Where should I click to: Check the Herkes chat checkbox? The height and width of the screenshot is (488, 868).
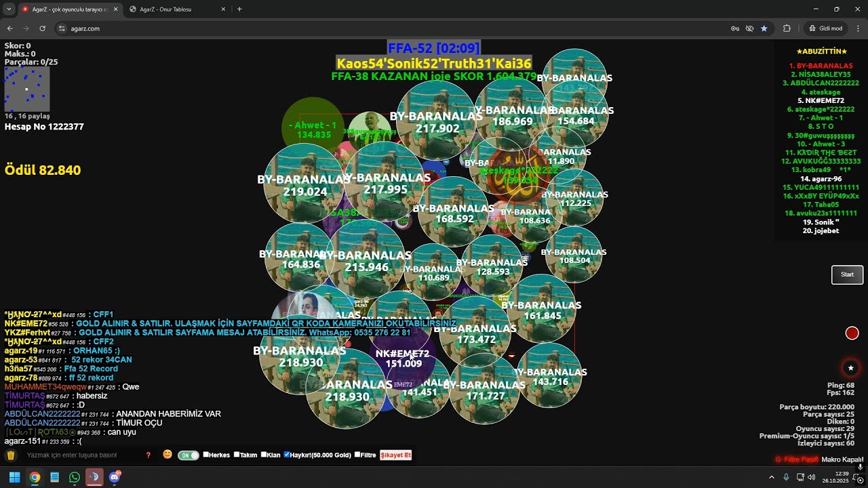205,455
